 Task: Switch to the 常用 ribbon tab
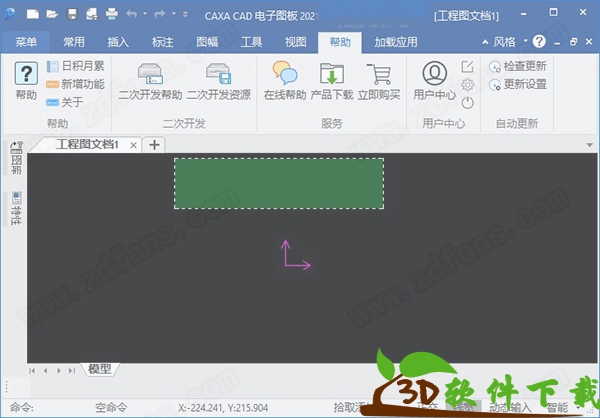(74, 42)
